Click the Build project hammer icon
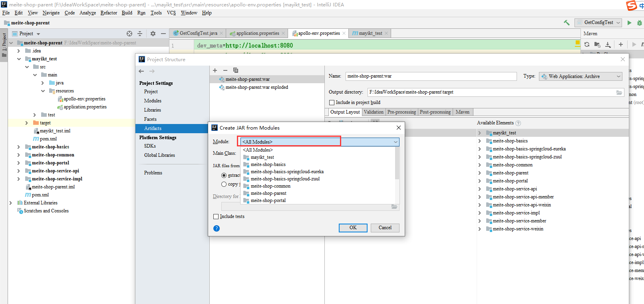The height and width of the screenshot is (304, 644). click(566, 23)
